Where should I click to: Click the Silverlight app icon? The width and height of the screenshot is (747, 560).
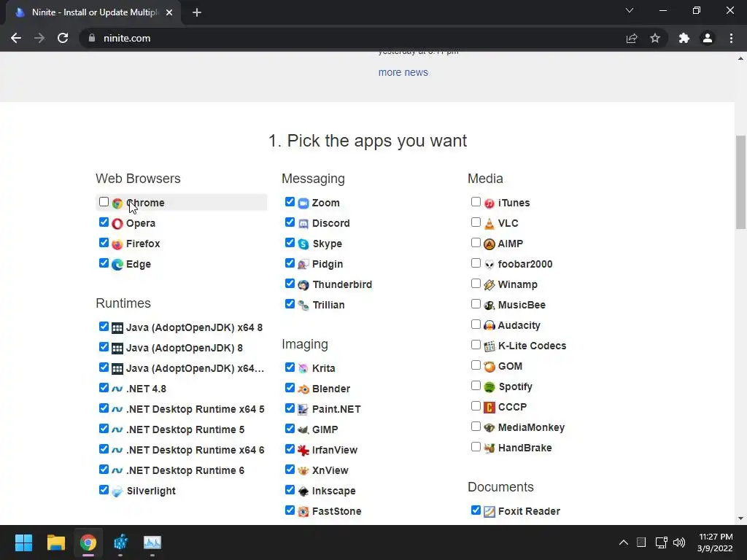pyautogui.click(x=117, y=491)
